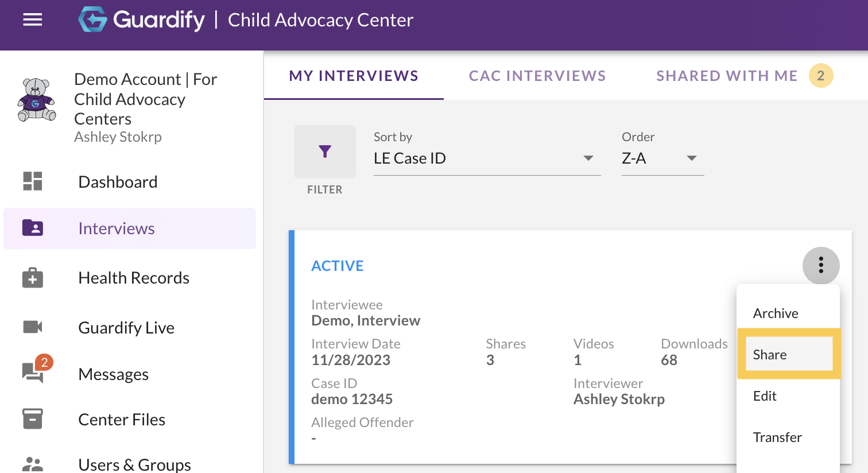Image resolution: width=868 pixels, height=473 pixels.
Task: Click Transfer in the options menu
Action: [x=777, y=437]
